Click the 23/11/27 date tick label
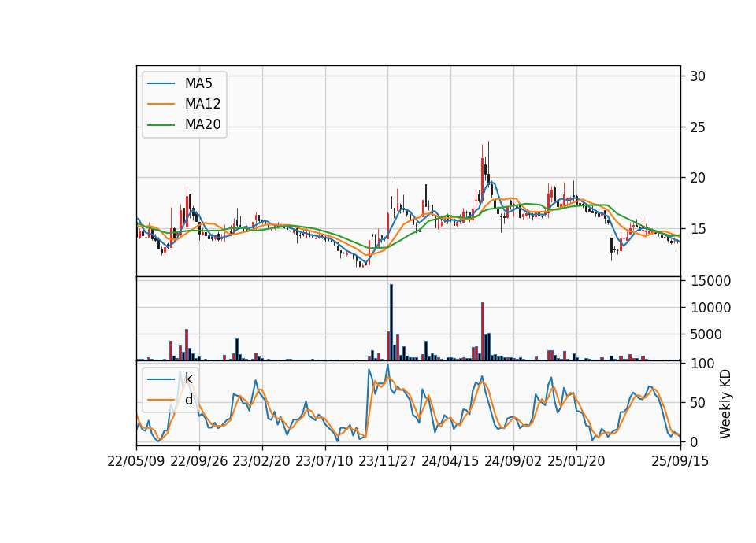Screen dimensions: 756x543 (387, 461)
